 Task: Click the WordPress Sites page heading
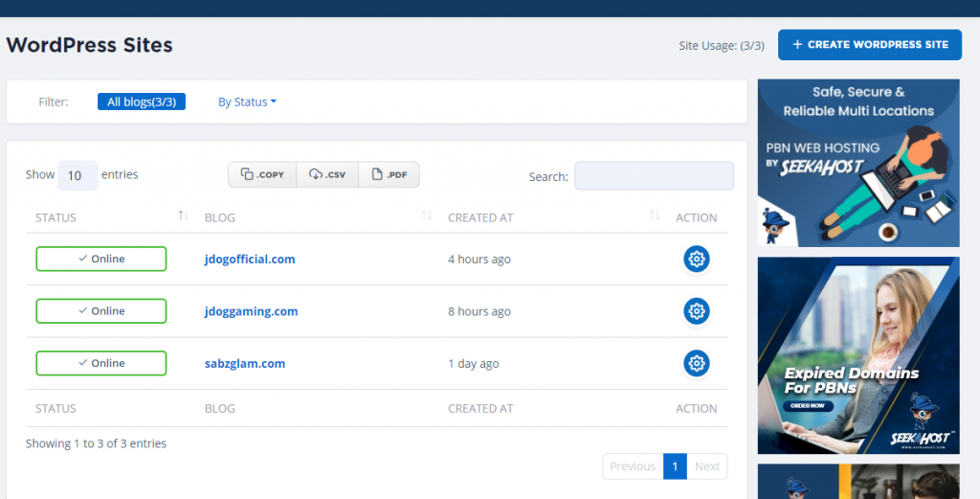(x=89, y=45)
